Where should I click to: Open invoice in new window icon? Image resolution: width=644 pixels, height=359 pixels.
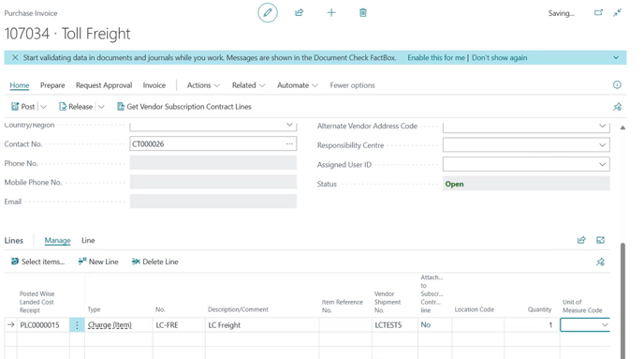(598, 13)
